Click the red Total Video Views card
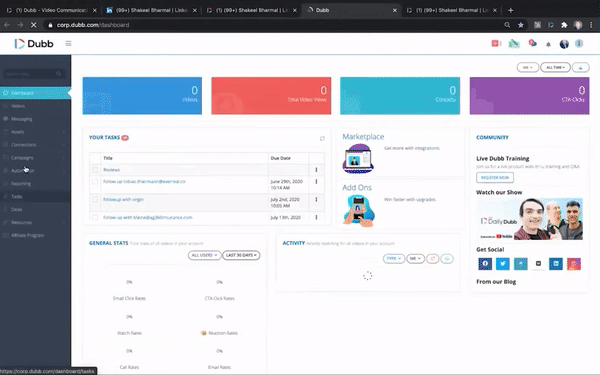 (271, 96)
